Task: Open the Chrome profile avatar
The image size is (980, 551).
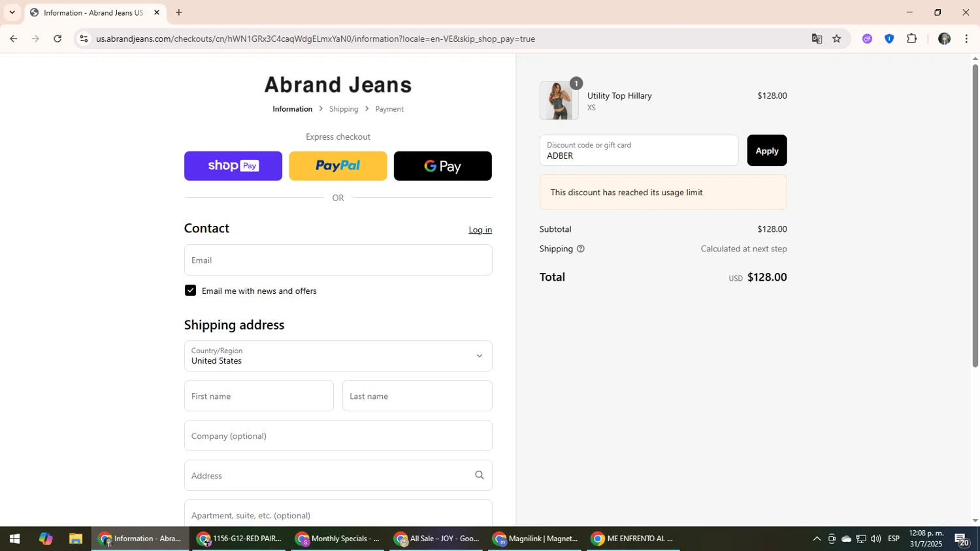Action: pos(944,39)
